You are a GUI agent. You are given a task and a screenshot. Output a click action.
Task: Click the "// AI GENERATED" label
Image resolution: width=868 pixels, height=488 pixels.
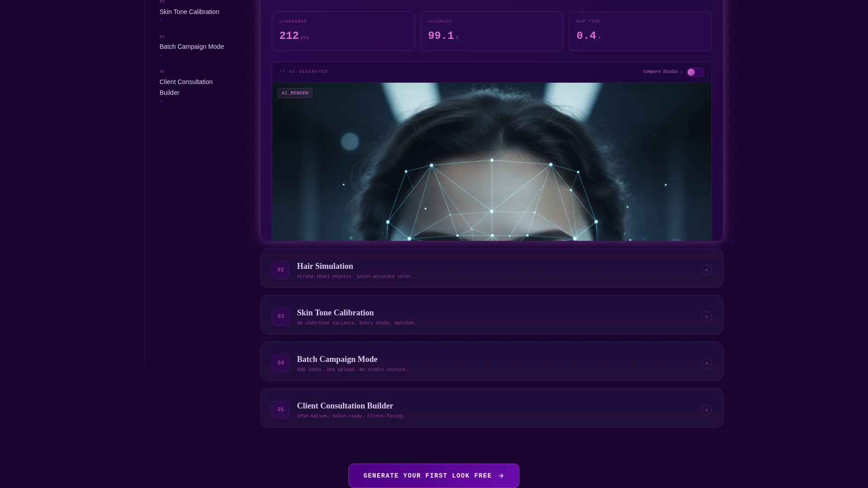click(x=303, y=72)
